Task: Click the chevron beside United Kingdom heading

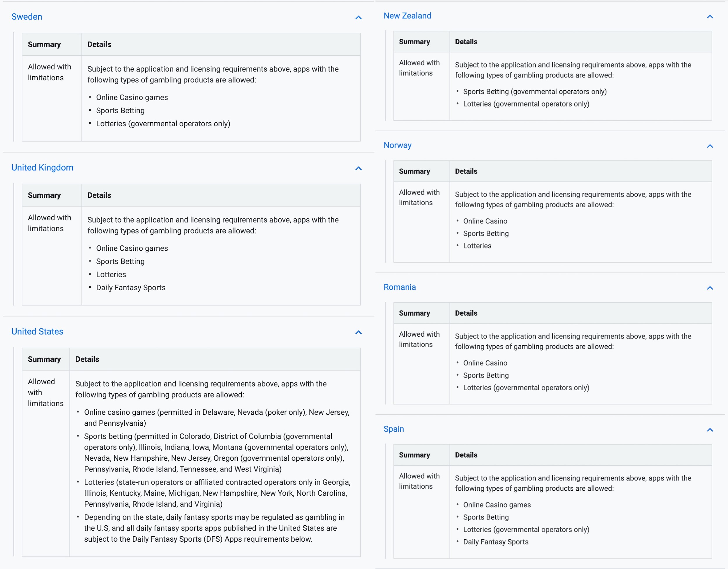Action: (x=358, y=169)
